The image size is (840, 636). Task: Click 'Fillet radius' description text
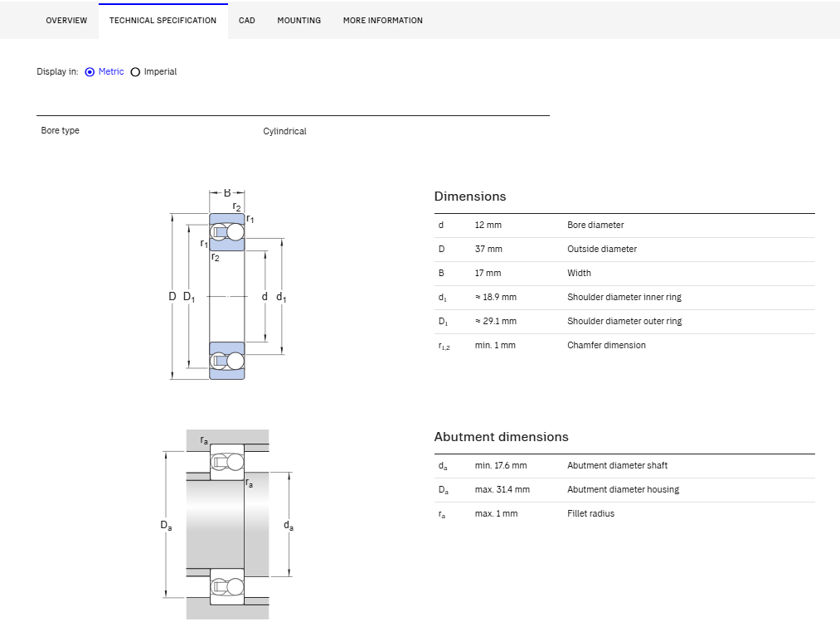point(591,514)
